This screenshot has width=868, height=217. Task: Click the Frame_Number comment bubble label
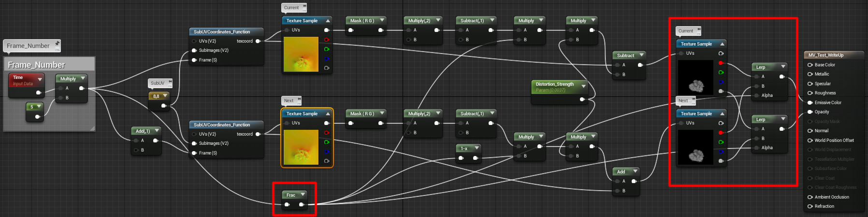click(x=28, y=46)
